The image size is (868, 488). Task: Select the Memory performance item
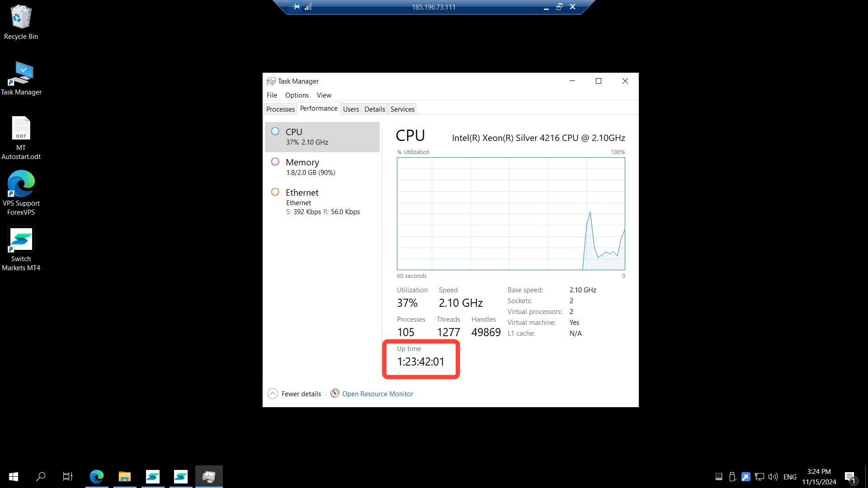(x=322, y=167)
